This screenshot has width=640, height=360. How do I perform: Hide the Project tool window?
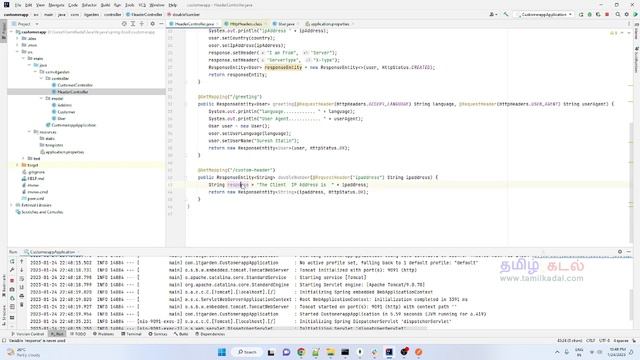tap(161, 24)
